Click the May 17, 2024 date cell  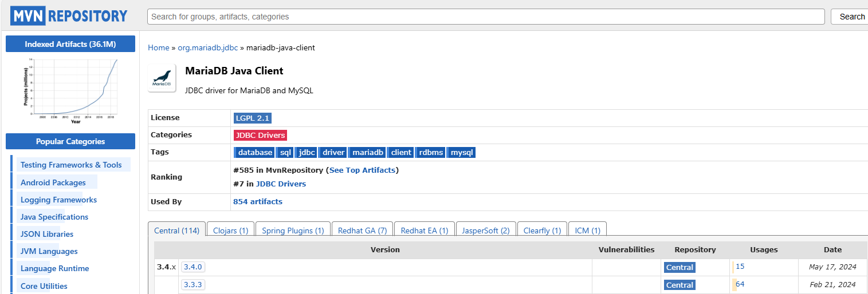[x=832, y=267]
